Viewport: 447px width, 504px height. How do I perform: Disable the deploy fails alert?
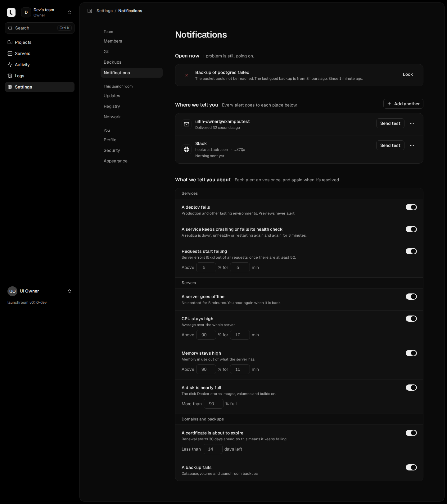[411, 207]
